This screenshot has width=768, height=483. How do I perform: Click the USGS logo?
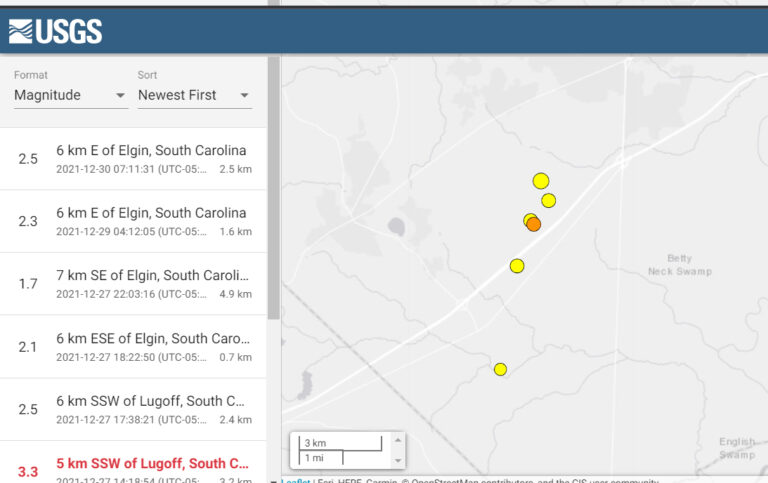[55, 31]
